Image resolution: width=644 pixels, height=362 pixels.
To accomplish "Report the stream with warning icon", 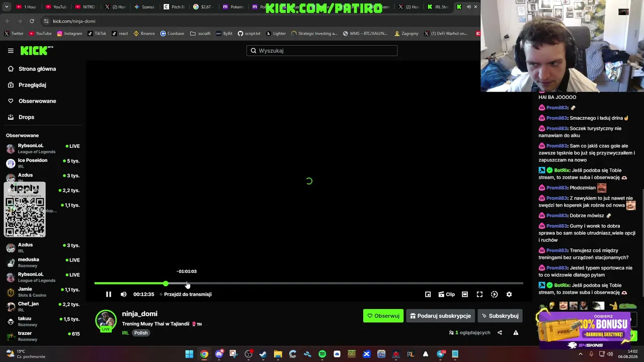I will click(516, 333).
